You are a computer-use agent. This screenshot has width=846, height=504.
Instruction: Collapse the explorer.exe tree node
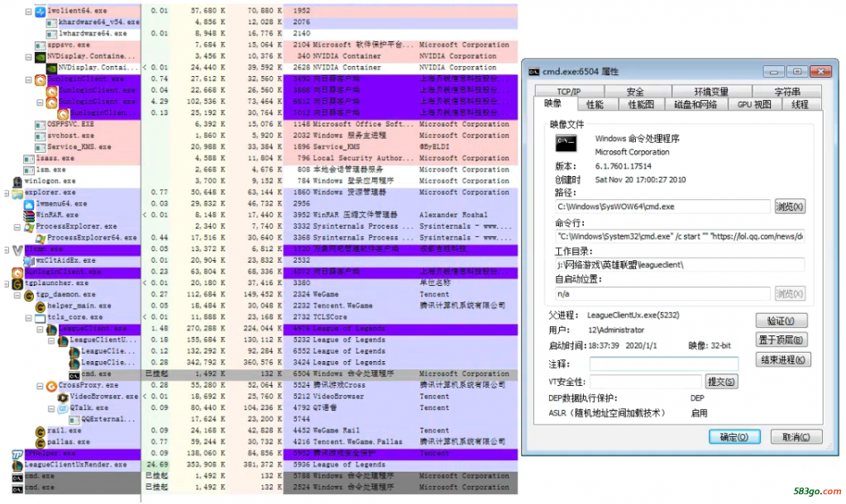click(7, 193)
